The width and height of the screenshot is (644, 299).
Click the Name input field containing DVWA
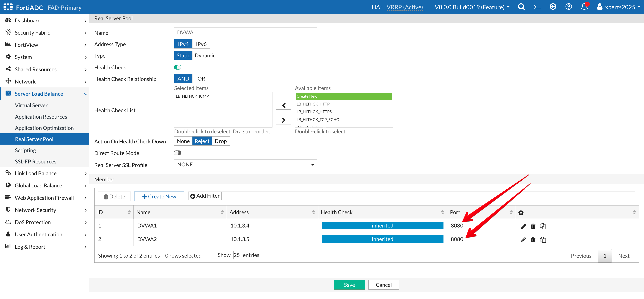246,32
